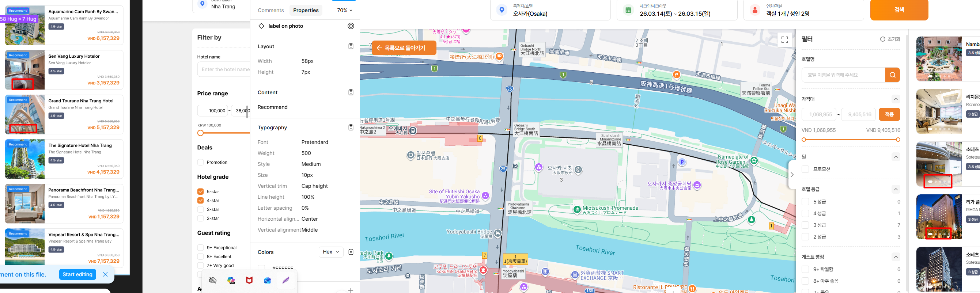The width and height of the screenshot is (980, 293).
Task: Click the orange hotel name search icon
Action: 893,75
